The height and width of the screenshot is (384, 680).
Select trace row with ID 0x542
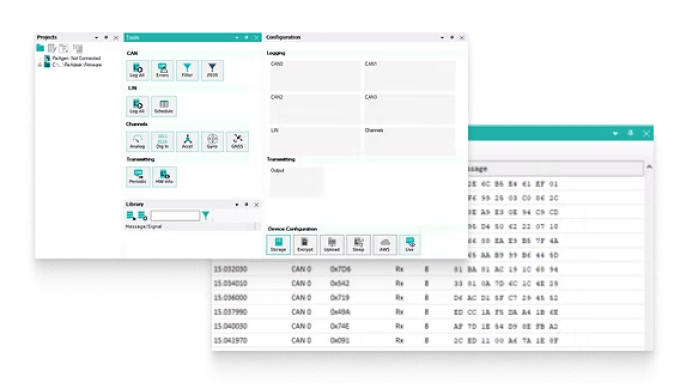pos(428,283)
